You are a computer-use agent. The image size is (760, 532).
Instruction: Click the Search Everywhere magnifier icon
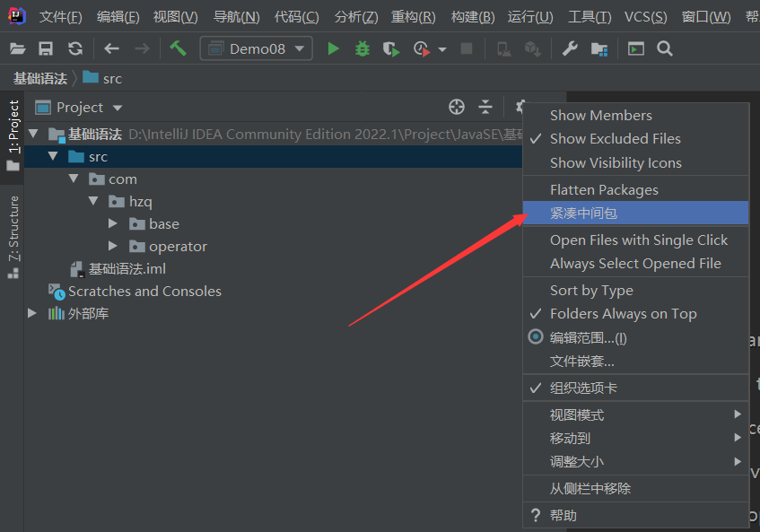click(665, 49)
